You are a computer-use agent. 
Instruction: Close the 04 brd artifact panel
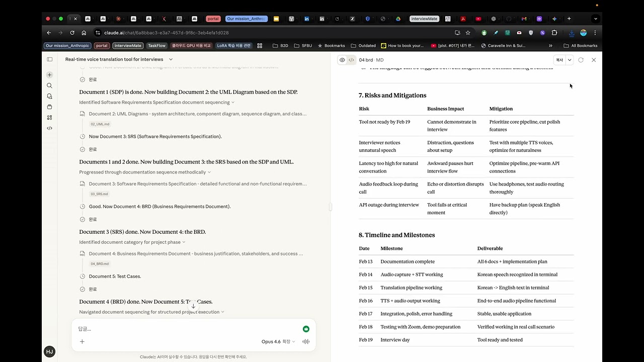[594, 60]
